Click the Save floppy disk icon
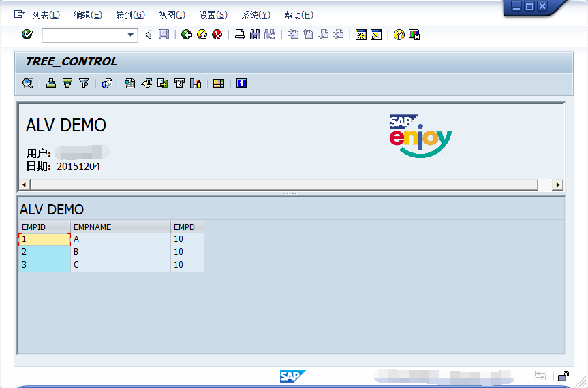The width and height of the screenshot is (588, 388). (164, 35)
